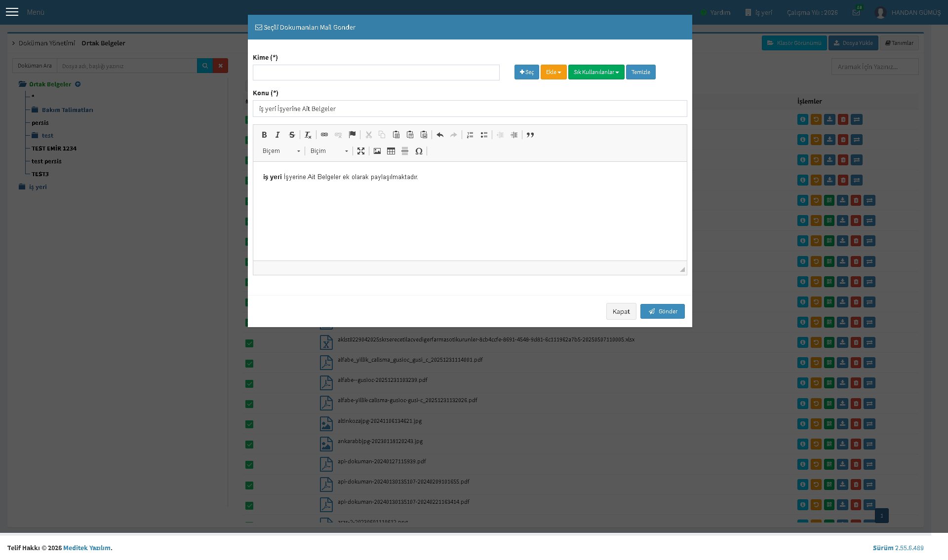948x560 pixels.
Task: Uncheck the alfabe--gusioc PDF checkbox
Action: point(249,384)
